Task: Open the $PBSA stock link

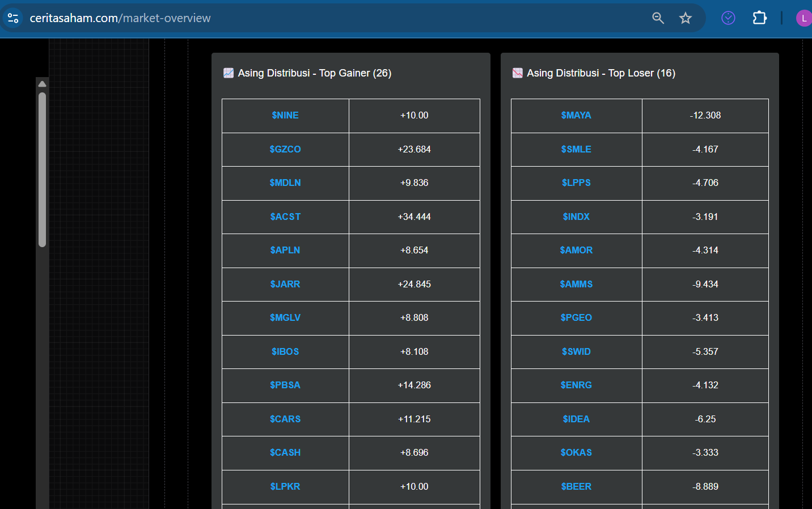Action: tap(285, 385)
